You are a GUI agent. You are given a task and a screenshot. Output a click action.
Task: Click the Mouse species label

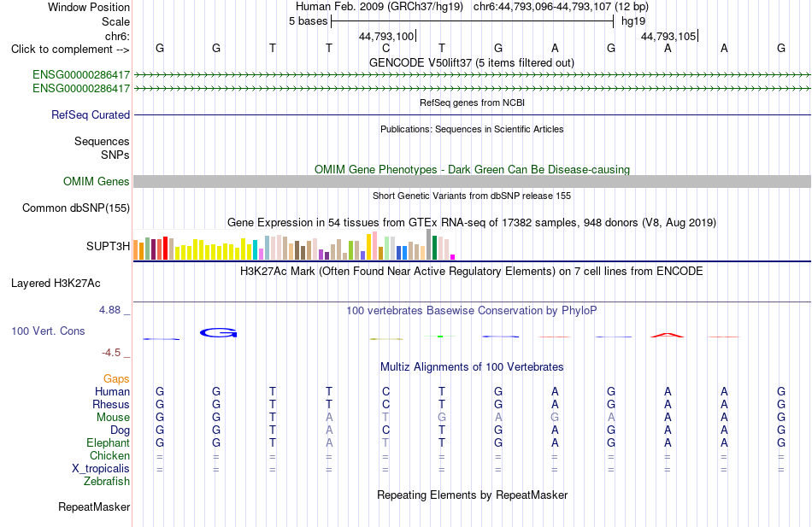(x=113, y=418)
